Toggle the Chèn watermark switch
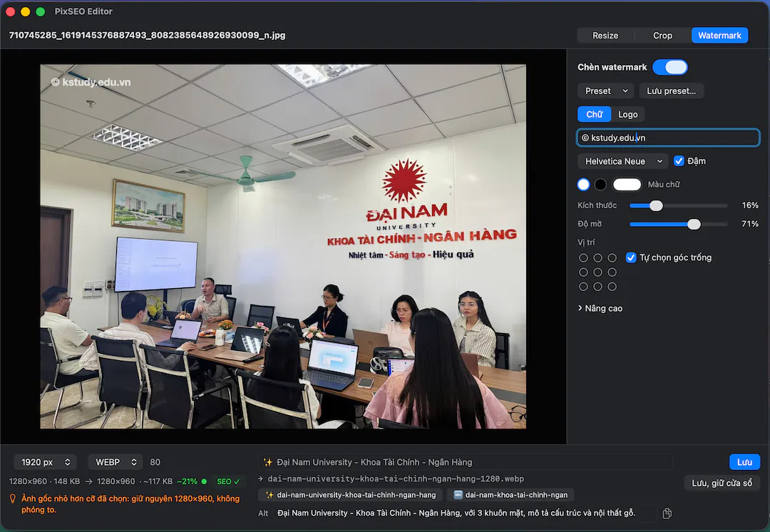The width and height of the screenshot is (770, 532). point(669,67)
